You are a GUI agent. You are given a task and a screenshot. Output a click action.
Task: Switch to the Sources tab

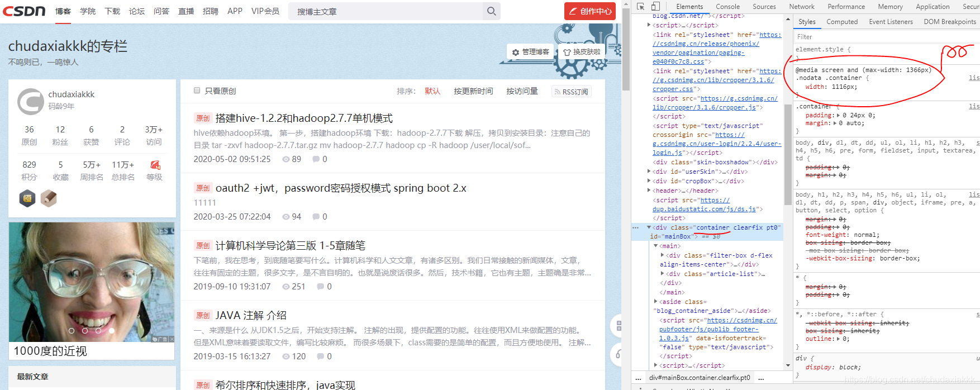[x=764, y=7]
